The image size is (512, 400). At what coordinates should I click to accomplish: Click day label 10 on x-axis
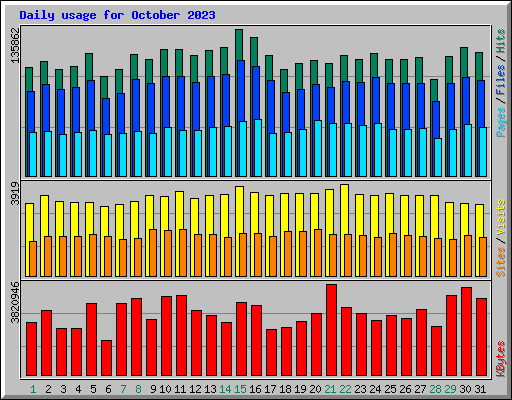165,389
